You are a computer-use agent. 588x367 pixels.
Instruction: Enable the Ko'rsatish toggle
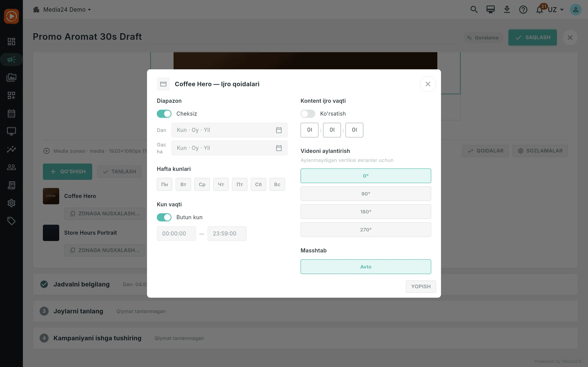308,114
